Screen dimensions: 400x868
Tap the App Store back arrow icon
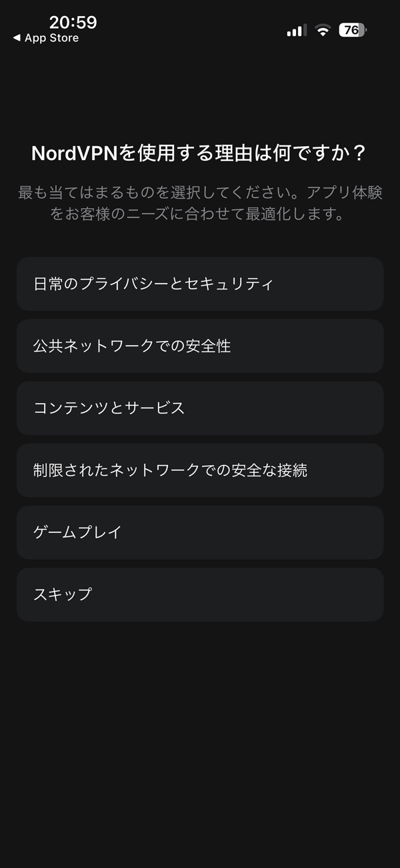[x=15, y=38]
